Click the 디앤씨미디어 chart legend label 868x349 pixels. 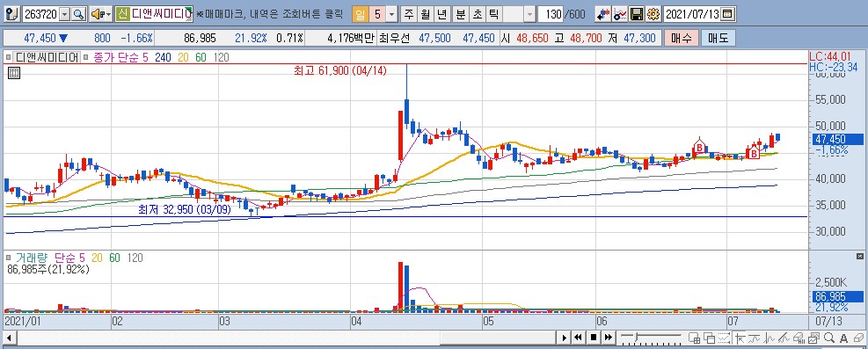[47, 56]
